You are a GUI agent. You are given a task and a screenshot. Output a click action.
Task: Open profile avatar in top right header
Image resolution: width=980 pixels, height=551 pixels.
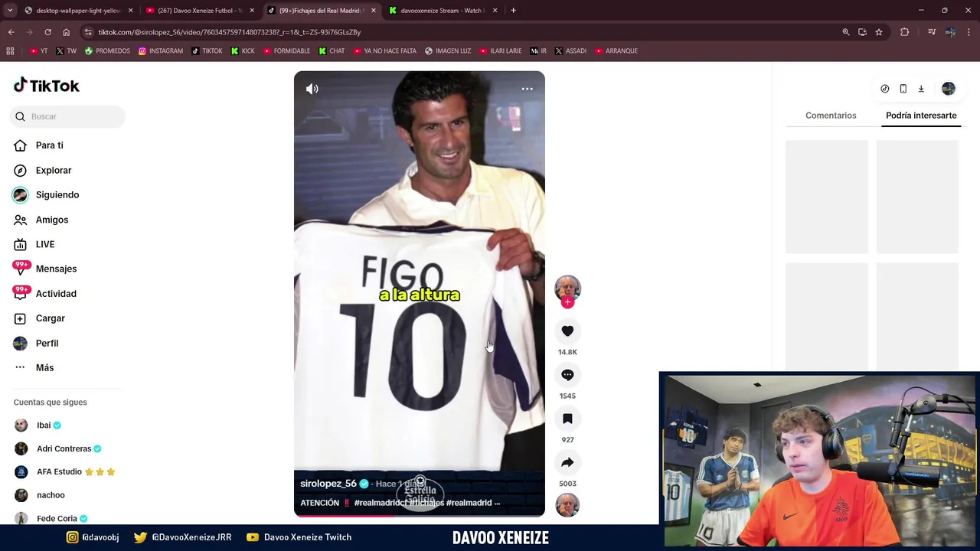(949, 89)
